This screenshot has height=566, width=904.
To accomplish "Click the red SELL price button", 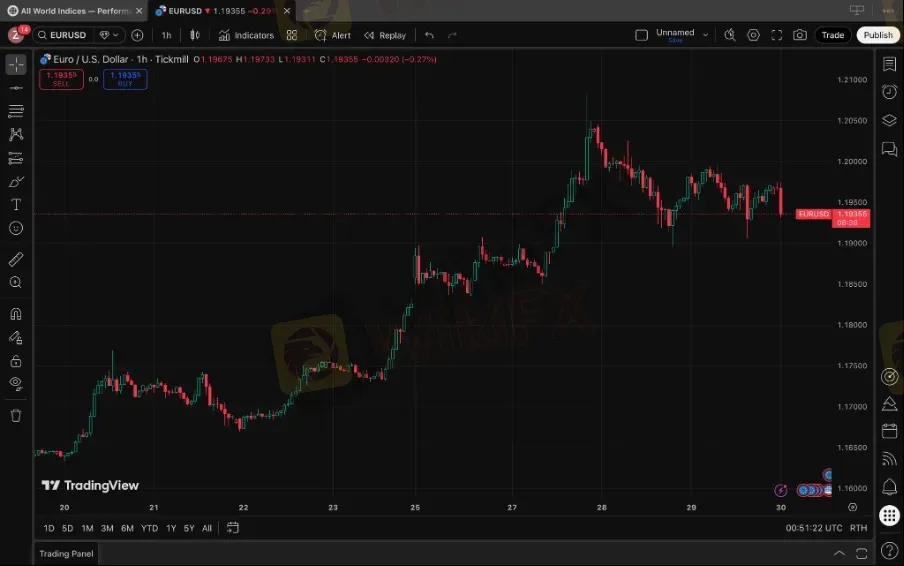I will (x=61, y=79).
